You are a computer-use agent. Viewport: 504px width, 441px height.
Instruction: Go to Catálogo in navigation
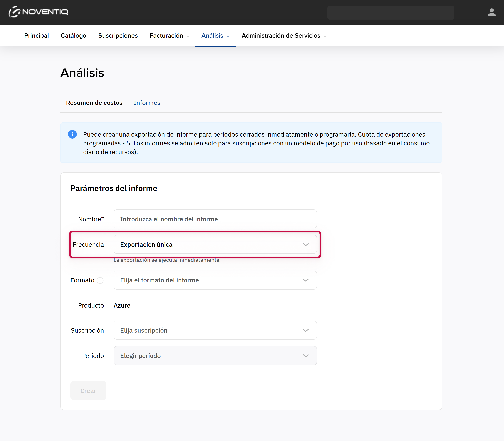(x=73, y=36)
